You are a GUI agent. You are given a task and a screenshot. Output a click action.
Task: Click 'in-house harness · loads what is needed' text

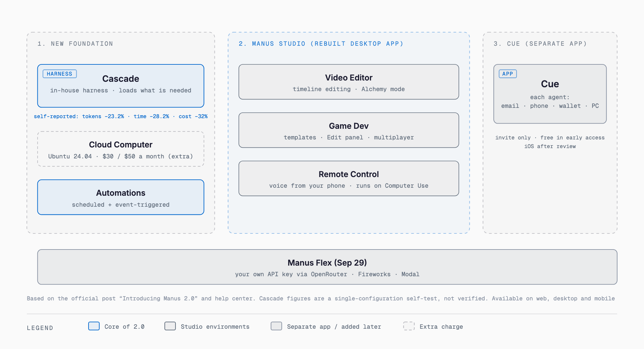[121, 90]
